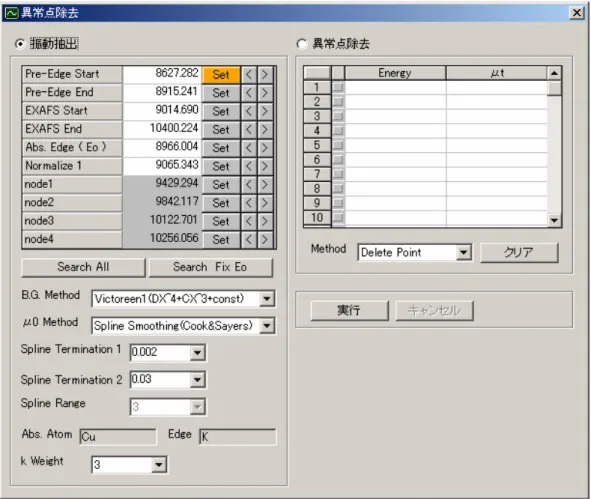591x499 pixels.
Task: Click Set for EXAFS Start
Action: tap(221, 111)
